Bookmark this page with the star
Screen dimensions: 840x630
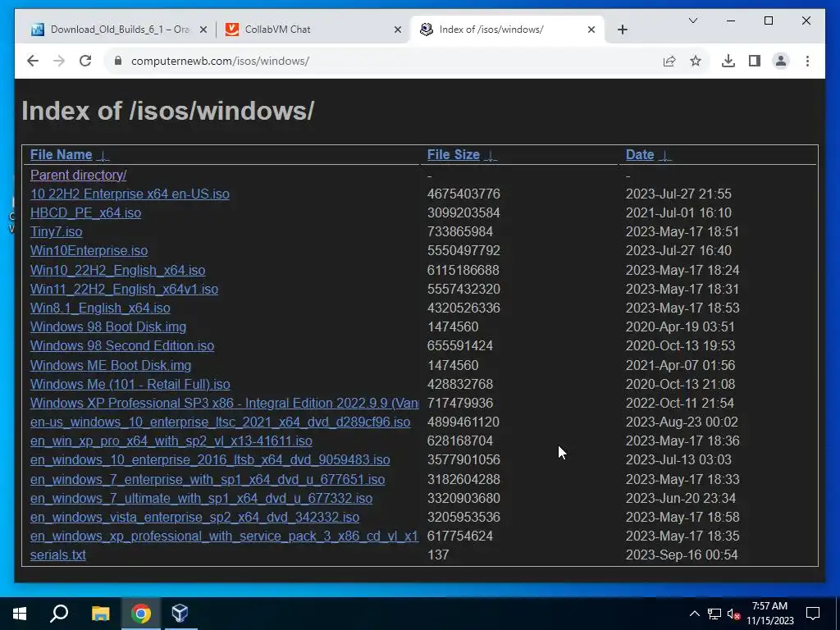(696, 61)
